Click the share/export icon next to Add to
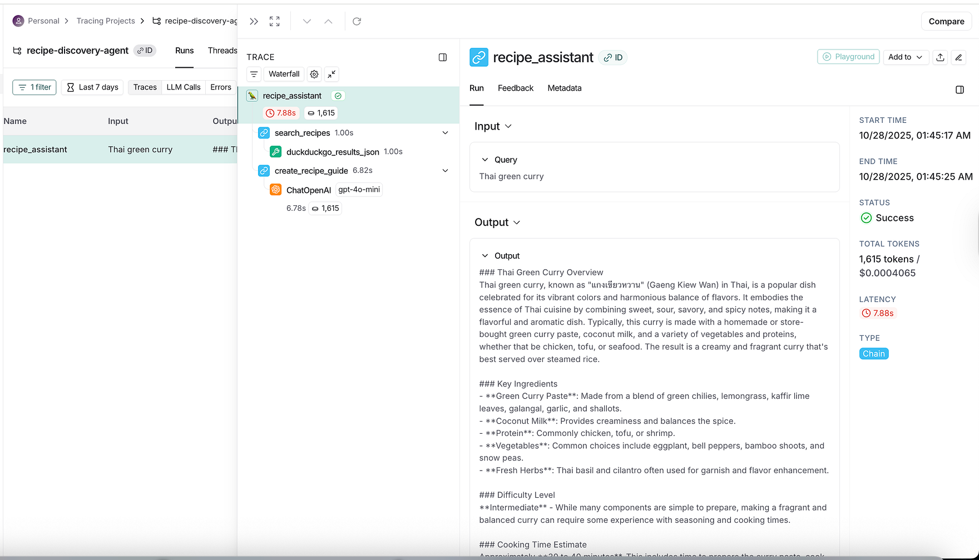Viewport: 979px width, 560px height. (940, 57)
